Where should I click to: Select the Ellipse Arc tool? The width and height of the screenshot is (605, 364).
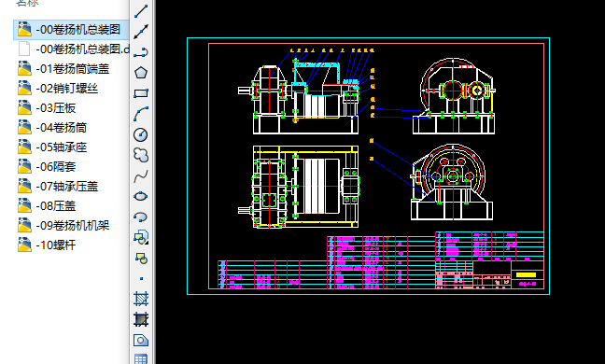point(141,217)
